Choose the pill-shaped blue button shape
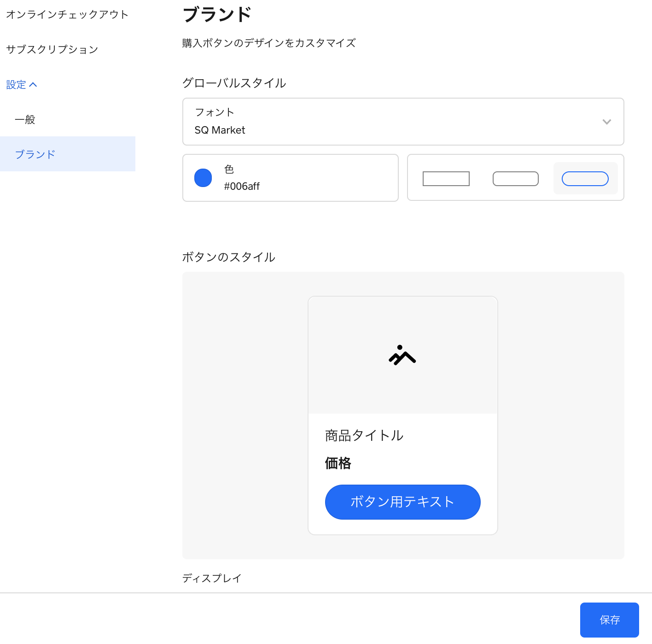This screenshot has width=652, height=644. [x=585, y=179]
